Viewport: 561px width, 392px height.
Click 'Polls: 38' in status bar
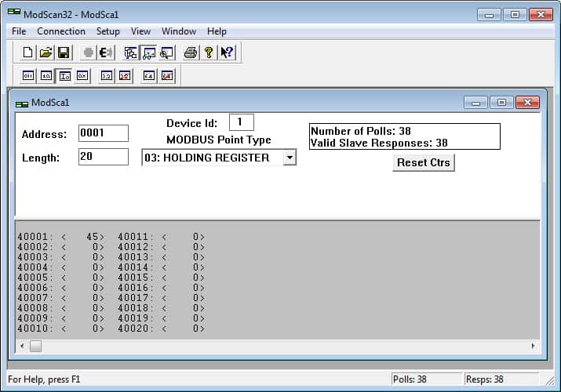point(410,379)
